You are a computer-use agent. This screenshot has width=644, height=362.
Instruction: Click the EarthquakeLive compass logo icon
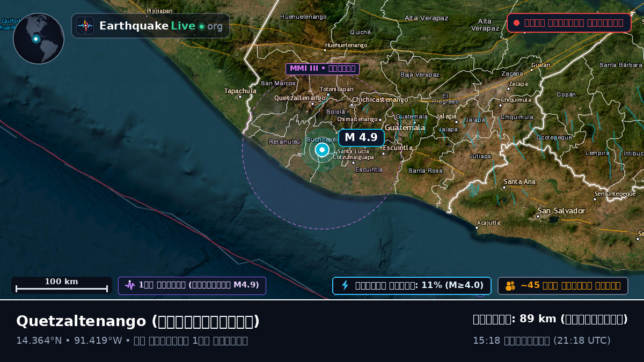tap(85, 26)
